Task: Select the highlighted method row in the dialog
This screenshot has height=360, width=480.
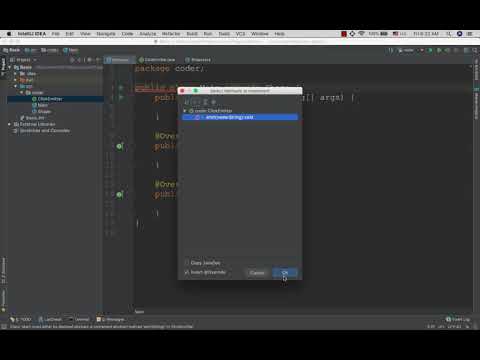Action: 240,117
